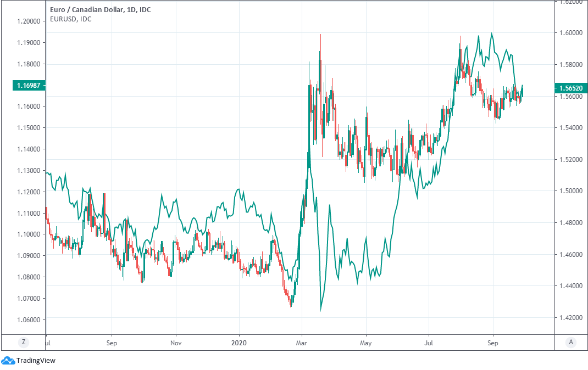The image size is (588, 370).
Task: Click the right price scale near 1.58000
Action: 569,65
